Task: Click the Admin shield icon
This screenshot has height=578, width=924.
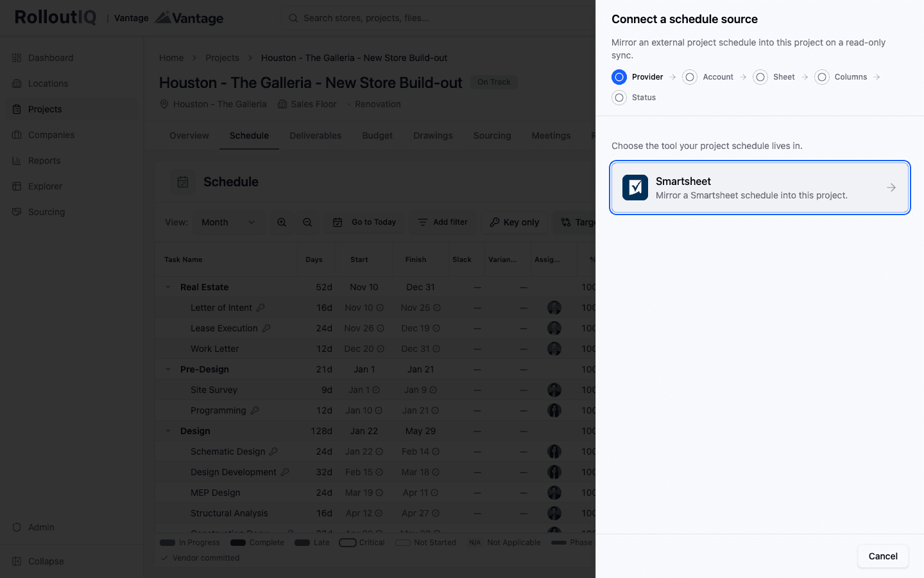Action: [17, 527]
